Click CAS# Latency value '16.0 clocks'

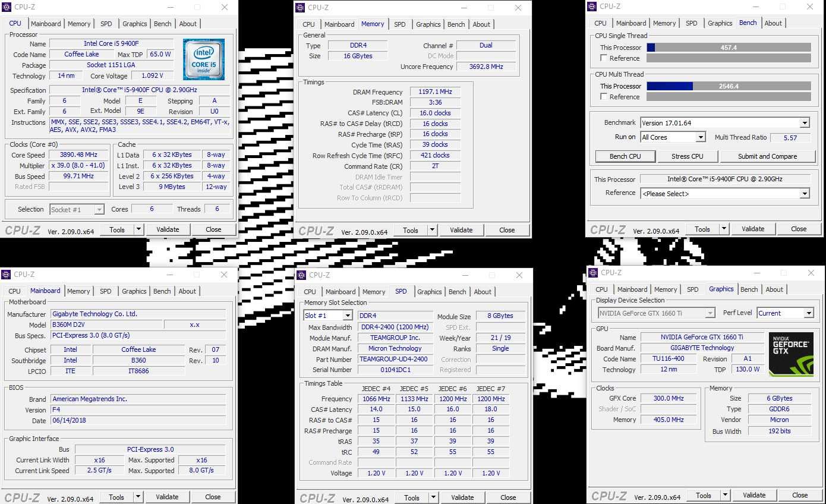click(x=436, y=113)
